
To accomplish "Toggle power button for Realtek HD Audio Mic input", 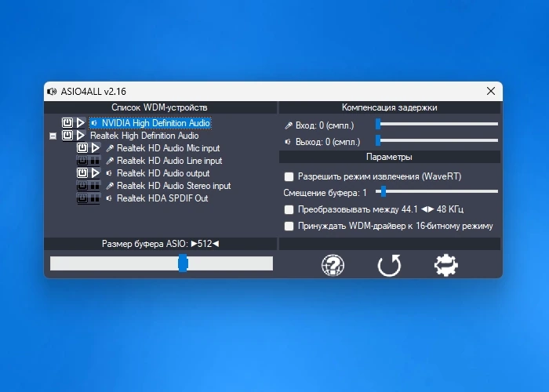I will pyautogui.click(x=82, y=147).
